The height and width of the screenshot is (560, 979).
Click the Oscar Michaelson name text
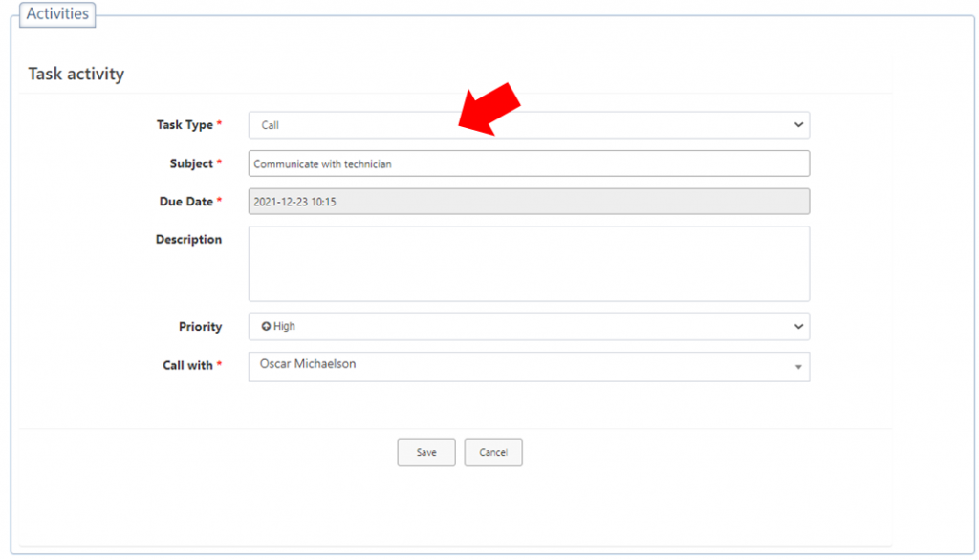click(x=308, y=364)
